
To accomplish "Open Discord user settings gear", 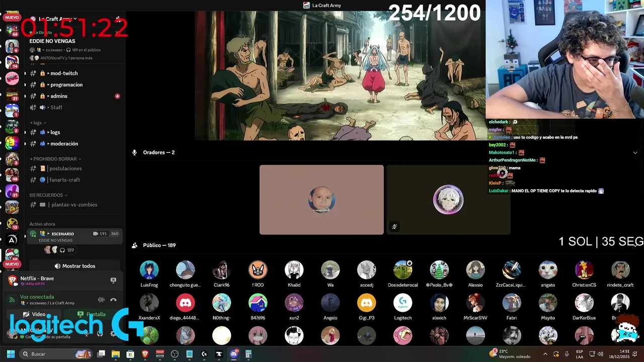I will [113, 333].
